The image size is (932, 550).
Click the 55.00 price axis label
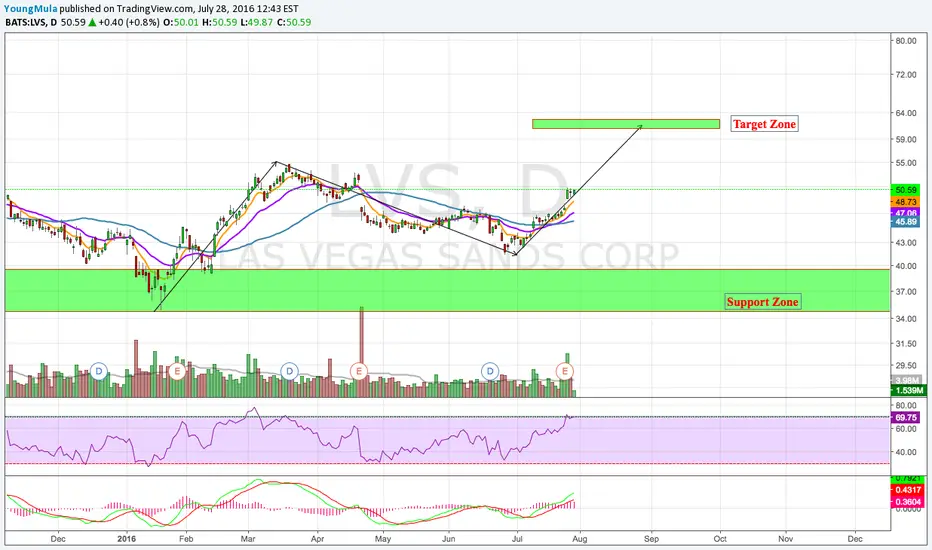coord(906,162)
